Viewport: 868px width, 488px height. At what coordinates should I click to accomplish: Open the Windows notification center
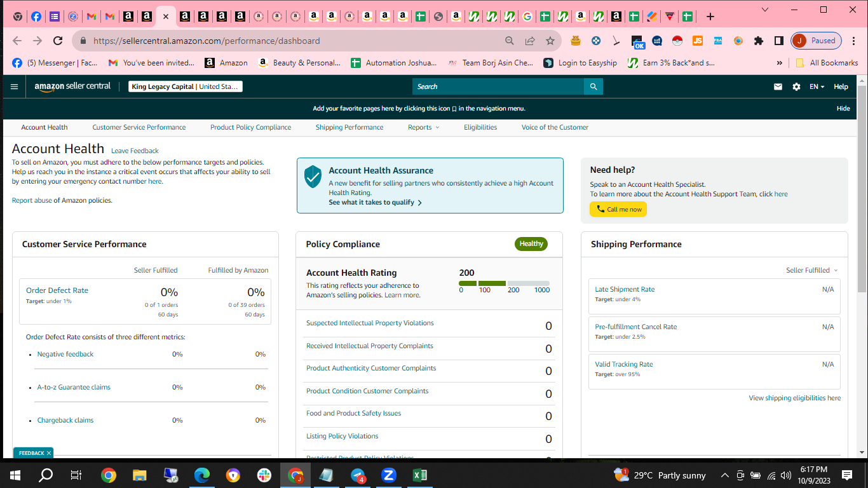[x=847, y=475]
